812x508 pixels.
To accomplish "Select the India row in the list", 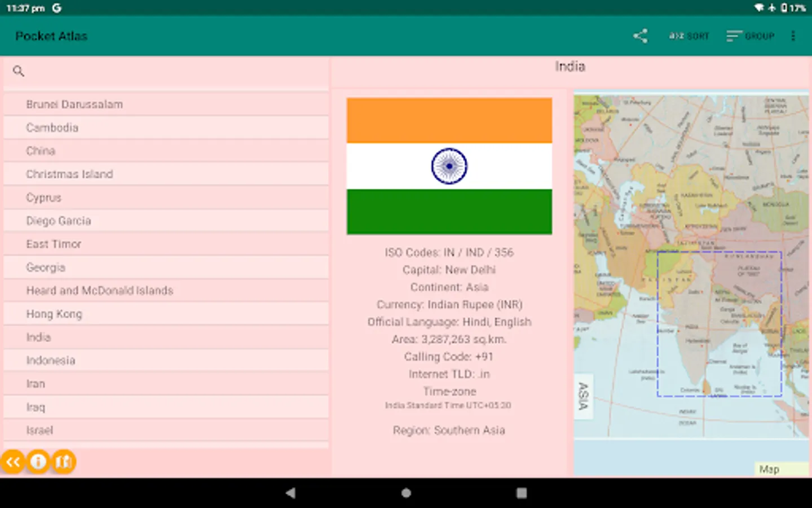I will coord(166,337).
